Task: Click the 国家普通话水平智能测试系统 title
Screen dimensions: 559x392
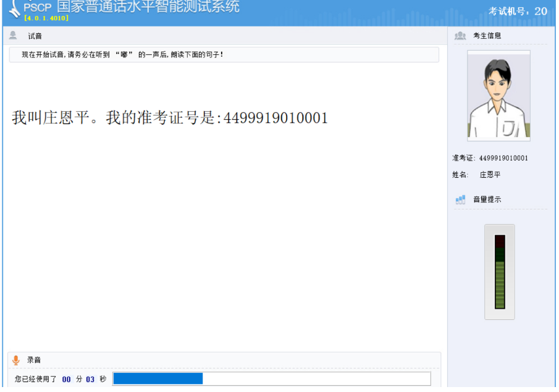Action: click(148, 7)
